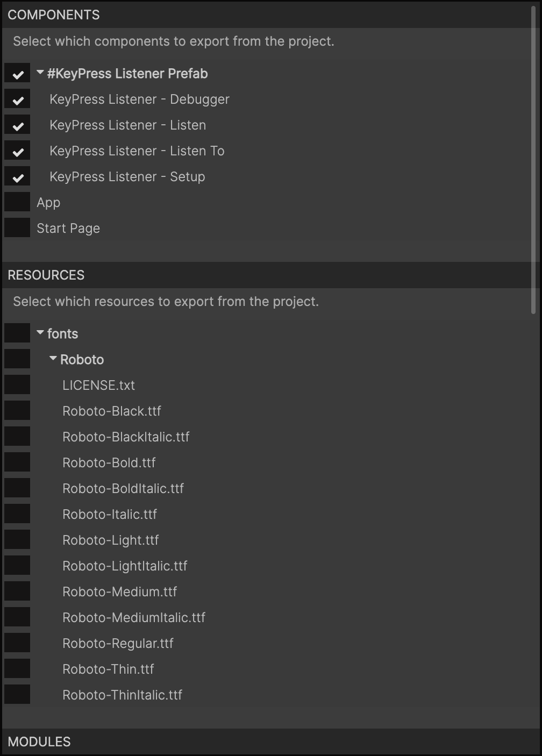Uncheck the #KeyPress Listener Prefab checkbox
Viewport: 542px width, 756px height.
point(17,74)
